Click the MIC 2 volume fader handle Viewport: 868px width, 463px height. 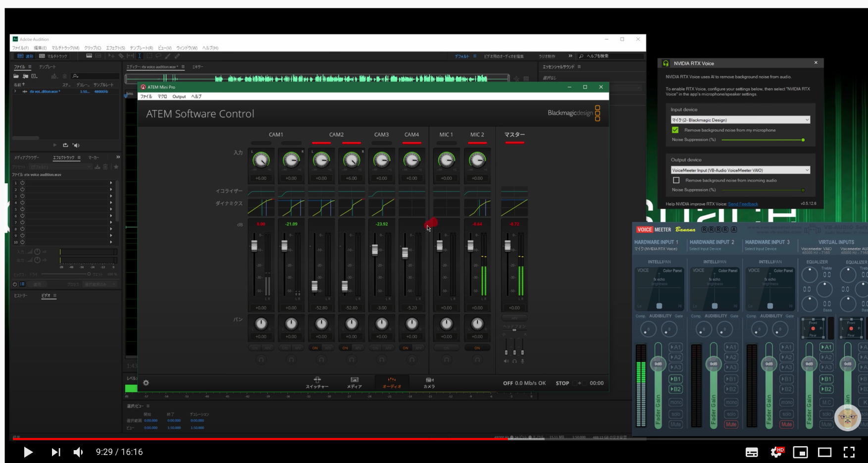point(470,246)
